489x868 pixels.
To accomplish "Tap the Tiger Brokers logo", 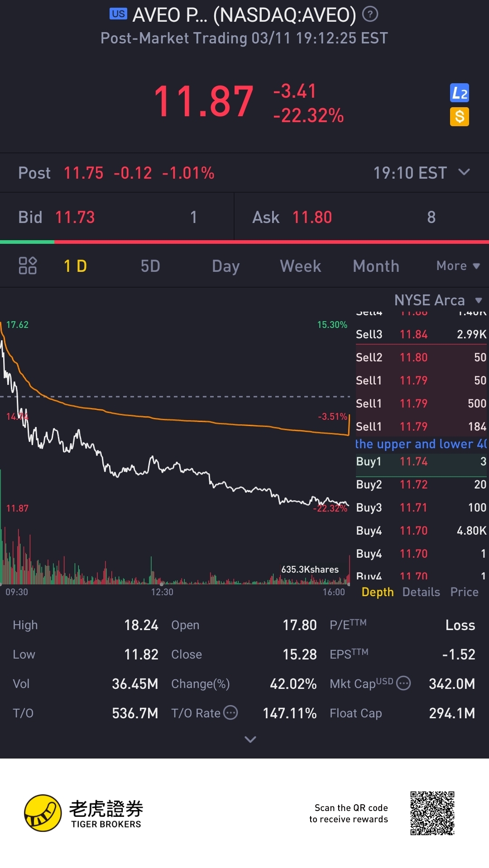I will point(84,813).
